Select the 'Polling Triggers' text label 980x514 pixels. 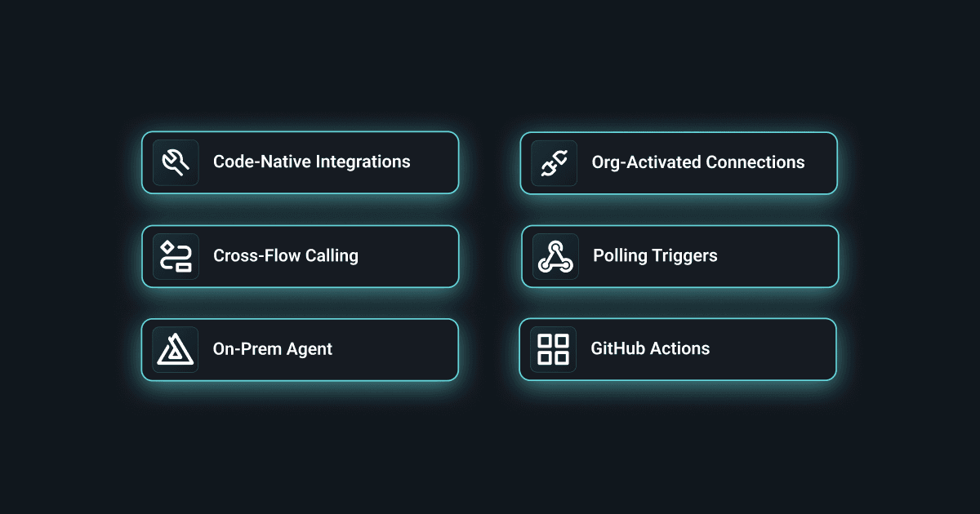click(655, 255)
